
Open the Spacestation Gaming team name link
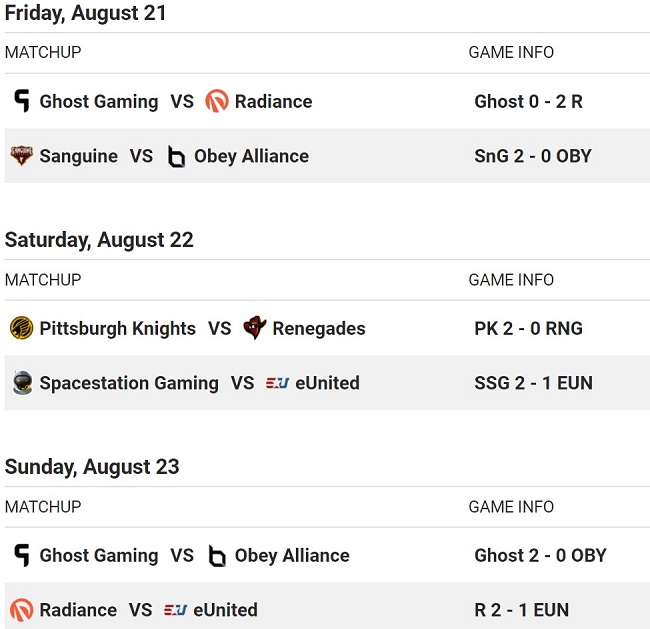(128, 383)
